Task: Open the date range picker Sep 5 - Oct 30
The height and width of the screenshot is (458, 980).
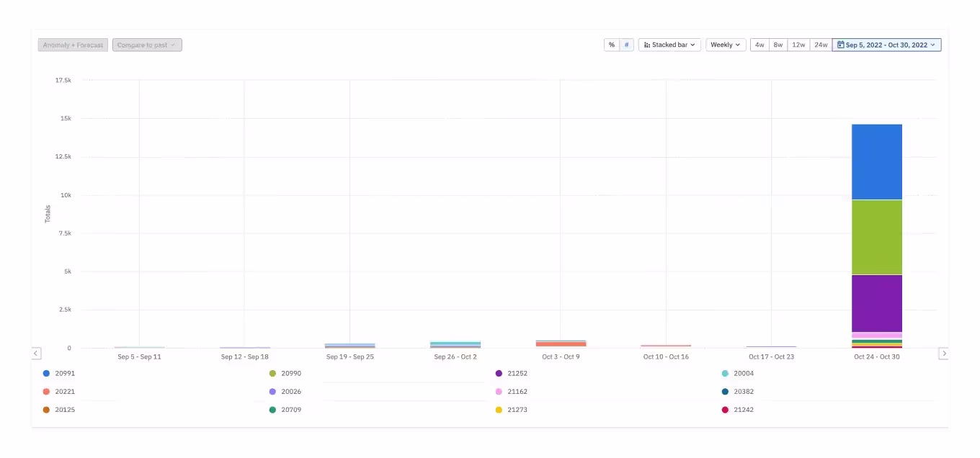Action: pos(886,45)
